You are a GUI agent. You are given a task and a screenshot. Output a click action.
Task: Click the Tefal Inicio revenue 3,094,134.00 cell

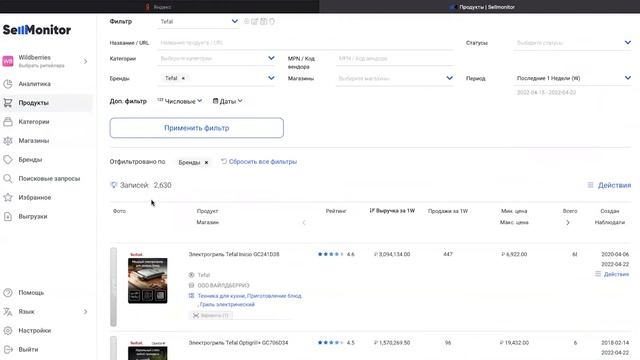pos(392,254)
